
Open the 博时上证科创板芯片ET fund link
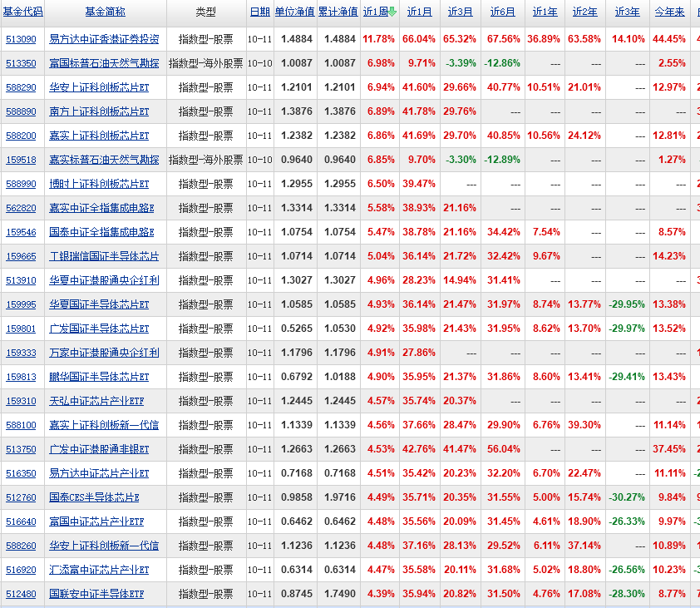[99, 184]
